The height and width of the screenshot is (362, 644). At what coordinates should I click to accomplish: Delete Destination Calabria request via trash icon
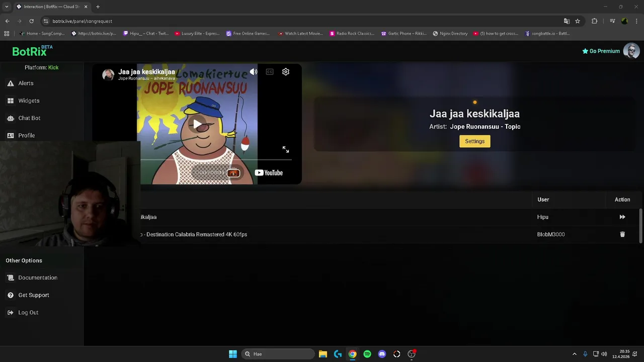pyautogui.click(x=622, y=234)
